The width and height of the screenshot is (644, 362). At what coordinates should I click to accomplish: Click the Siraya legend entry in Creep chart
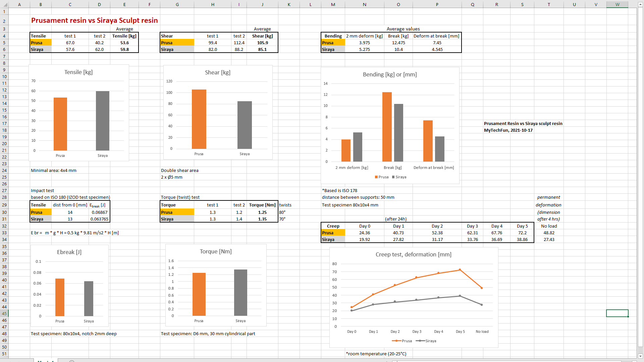click(426, 341)
